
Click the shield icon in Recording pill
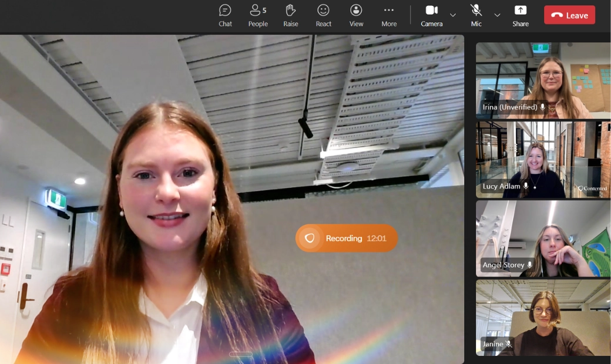(x=310, y=238)
